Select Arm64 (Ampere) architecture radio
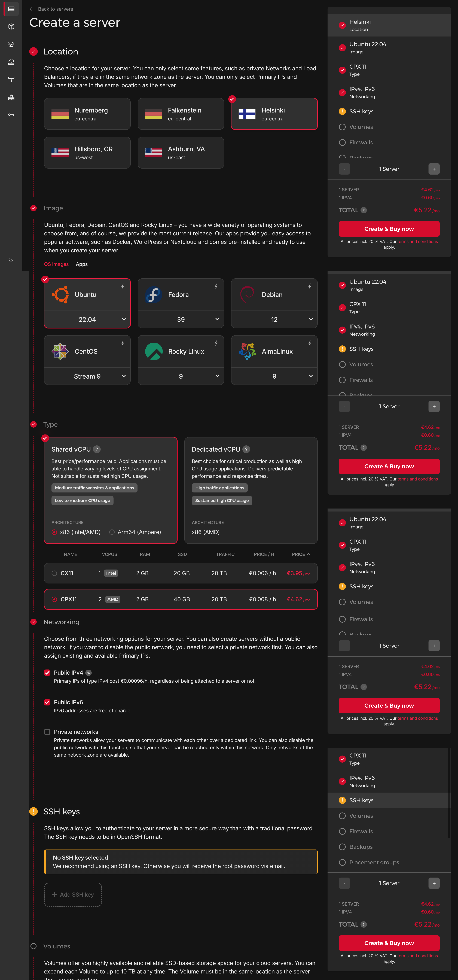Image resolution: width=458 pixels, height=980 pixels. click(112, 532)
